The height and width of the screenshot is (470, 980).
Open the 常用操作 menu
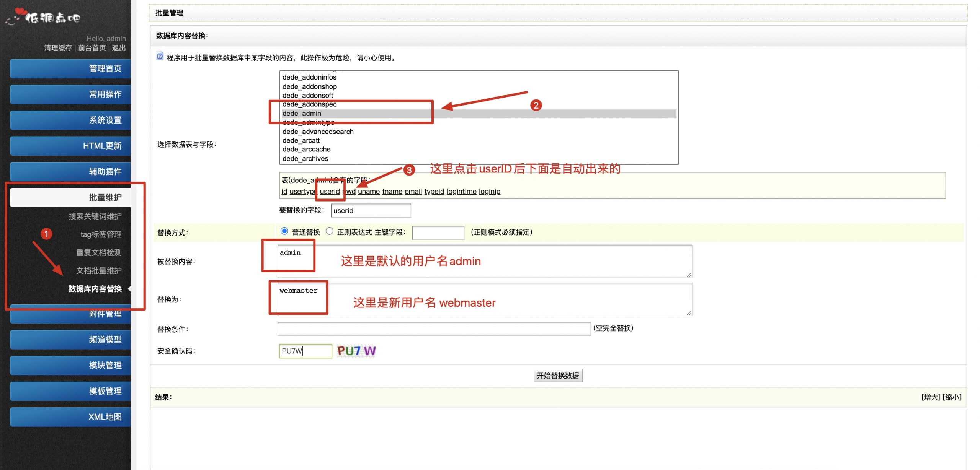tap(70, 94)
